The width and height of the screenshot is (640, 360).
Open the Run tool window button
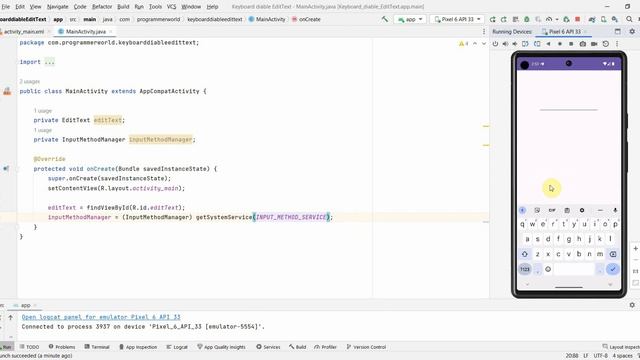point(7,347)
